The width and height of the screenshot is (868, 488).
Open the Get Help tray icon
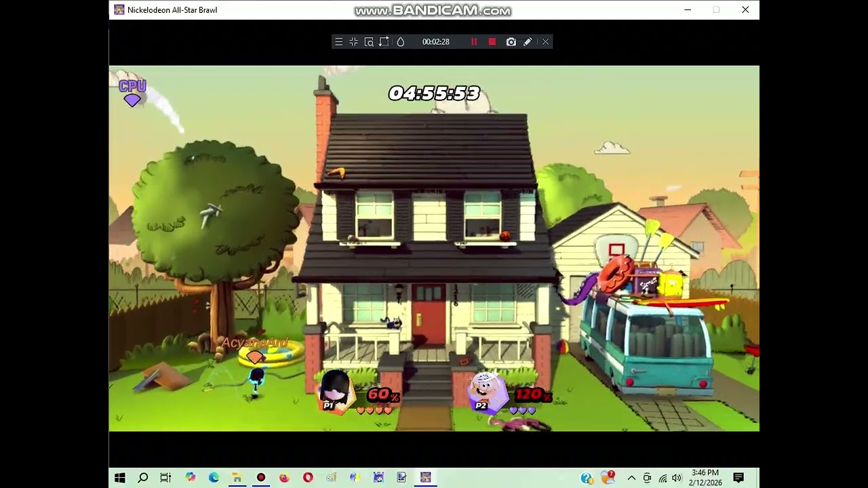tap(586, 479)
